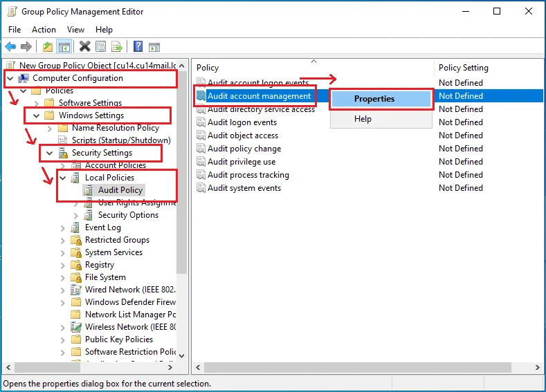Image resolution: width=546 pixels, height=392 pixels.
Task: Expand the Security Options node
Action: (76, 216)
